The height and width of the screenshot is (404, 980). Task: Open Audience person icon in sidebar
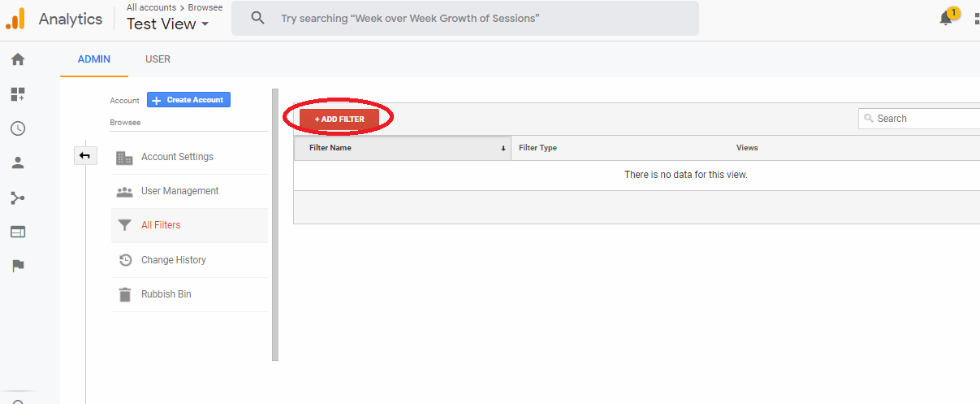(17, 163)
